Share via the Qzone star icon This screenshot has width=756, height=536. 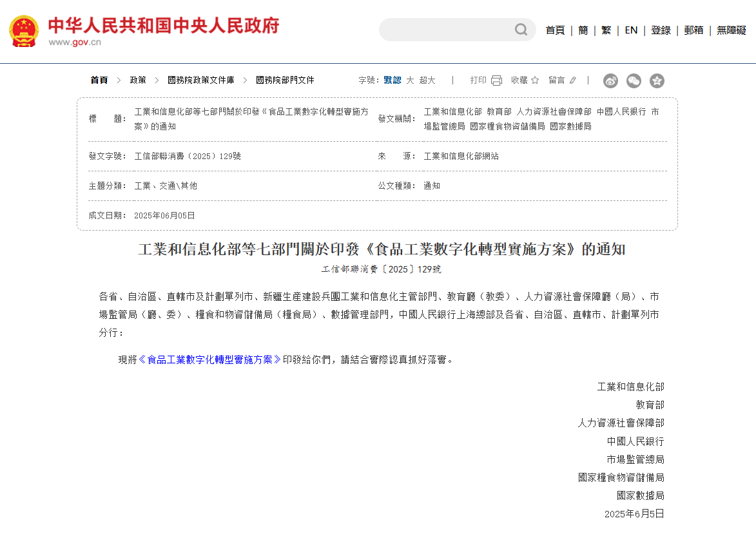click(x=657, y=81)
